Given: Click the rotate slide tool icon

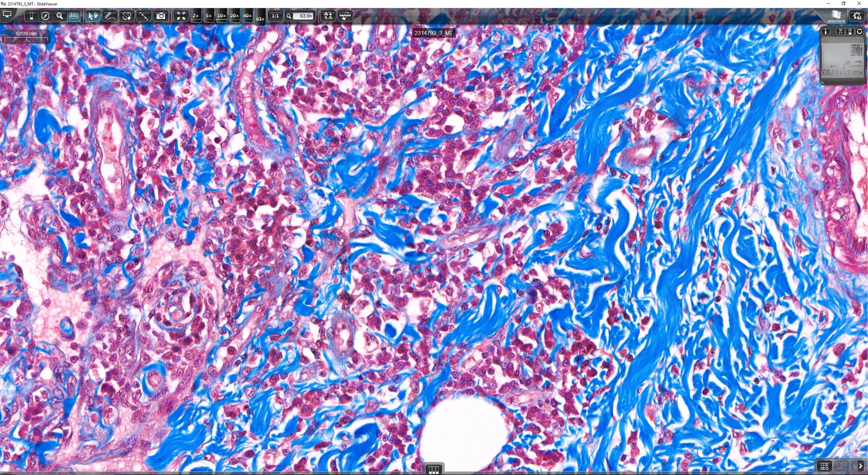Looking at the screenshot, I should pyautogui.click(x=127, y=16).
